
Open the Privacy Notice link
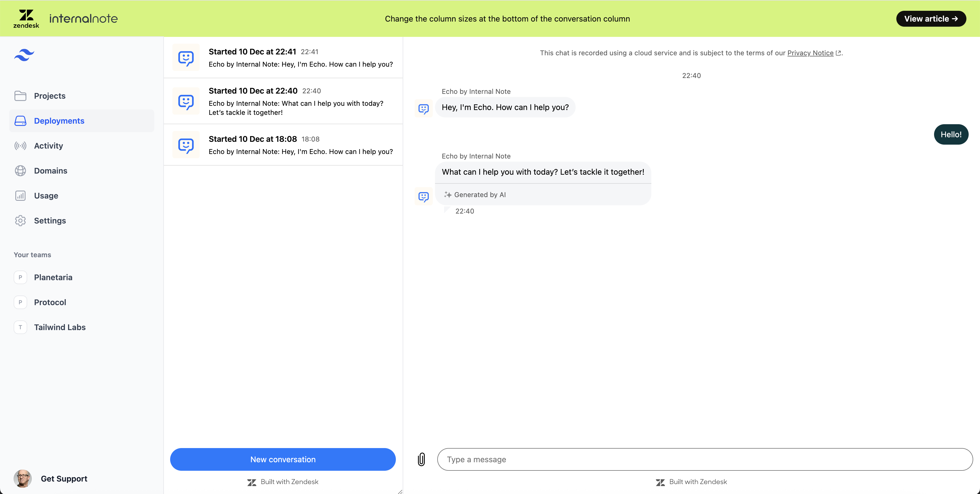pos(810,53)
